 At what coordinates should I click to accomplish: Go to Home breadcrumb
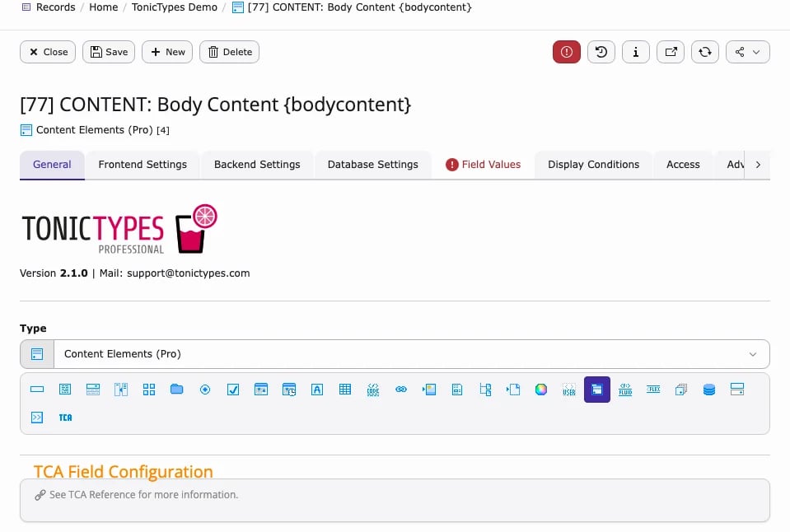pos(103,7)
